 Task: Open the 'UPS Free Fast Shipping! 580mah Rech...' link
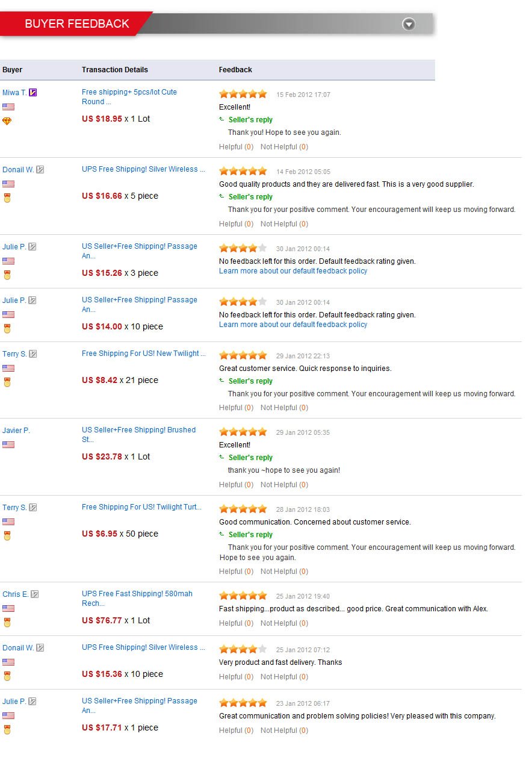point(137,599)
